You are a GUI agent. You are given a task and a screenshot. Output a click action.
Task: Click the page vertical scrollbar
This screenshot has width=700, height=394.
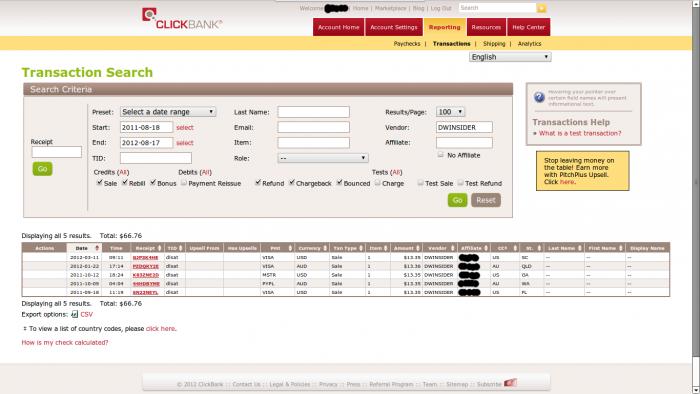tap(696, 197)
